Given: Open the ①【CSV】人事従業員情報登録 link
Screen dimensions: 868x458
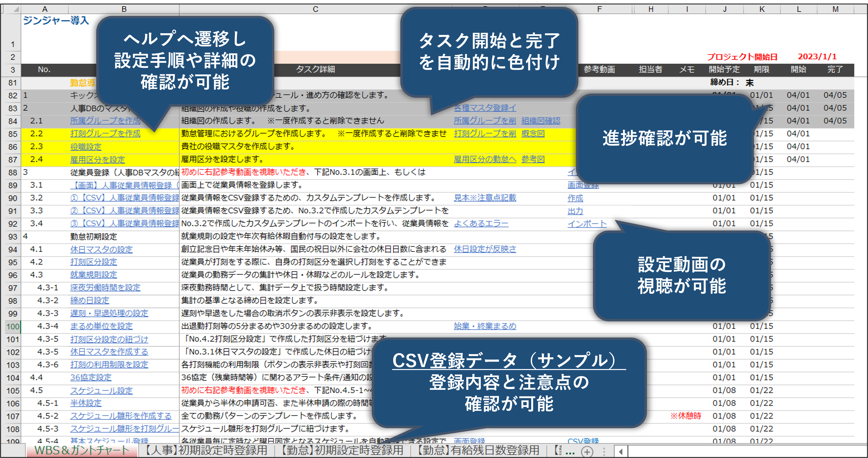Looking at the screenshot, I should [124, 198].
